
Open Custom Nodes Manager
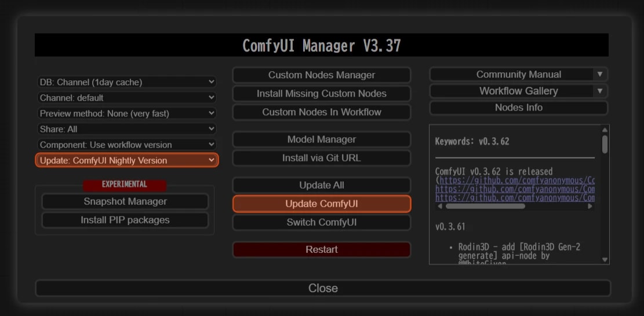(322, 75)
